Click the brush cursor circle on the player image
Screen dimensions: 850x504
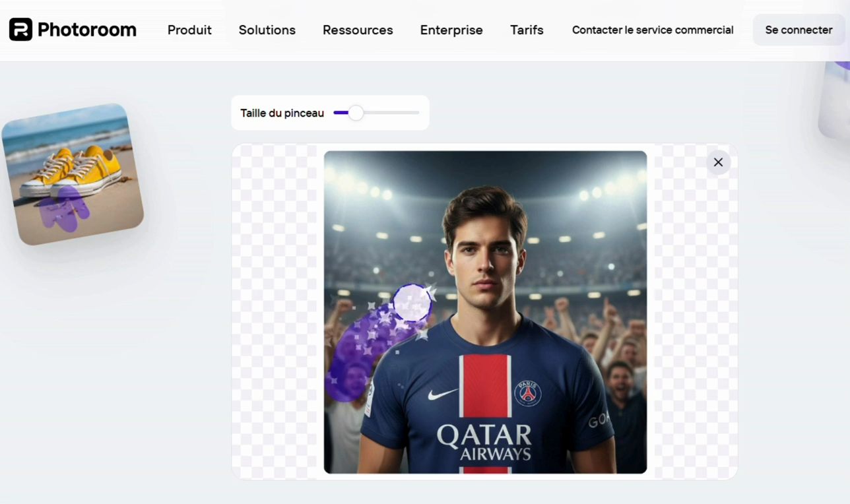pos(412,302)
